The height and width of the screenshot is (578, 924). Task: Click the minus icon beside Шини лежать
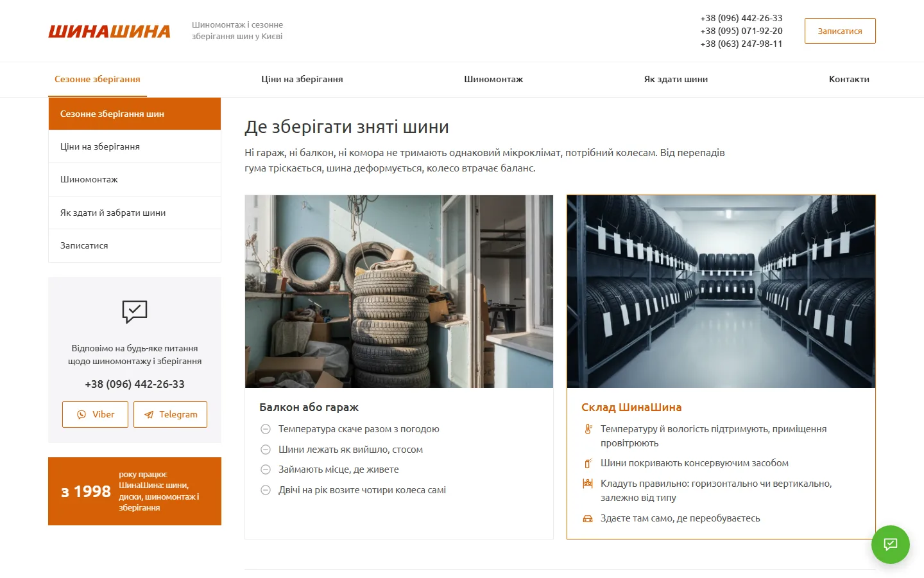pos(266,450)
